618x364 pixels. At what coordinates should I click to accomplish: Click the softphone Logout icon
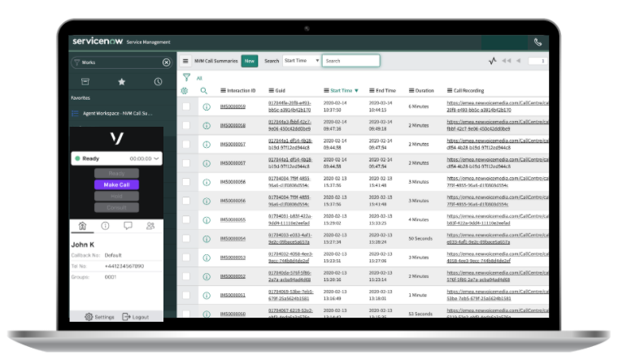(x=126, y=317)
